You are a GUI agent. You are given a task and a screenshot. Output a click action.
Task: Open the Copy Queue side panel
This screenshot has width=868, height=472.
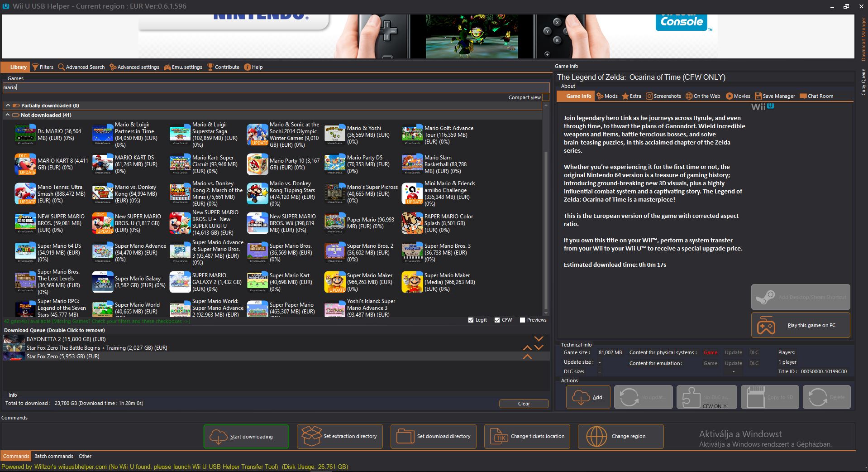click(863, 82)
